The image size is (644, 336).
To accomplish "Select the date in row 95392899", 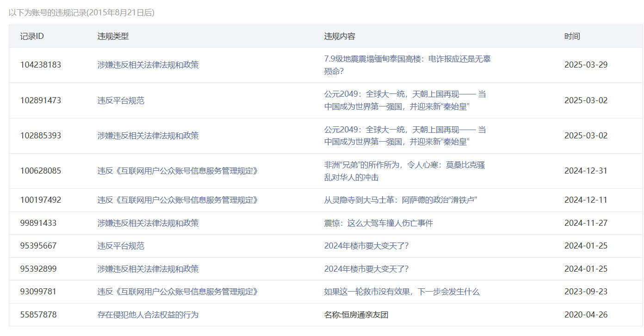I will tap(586, 269).
